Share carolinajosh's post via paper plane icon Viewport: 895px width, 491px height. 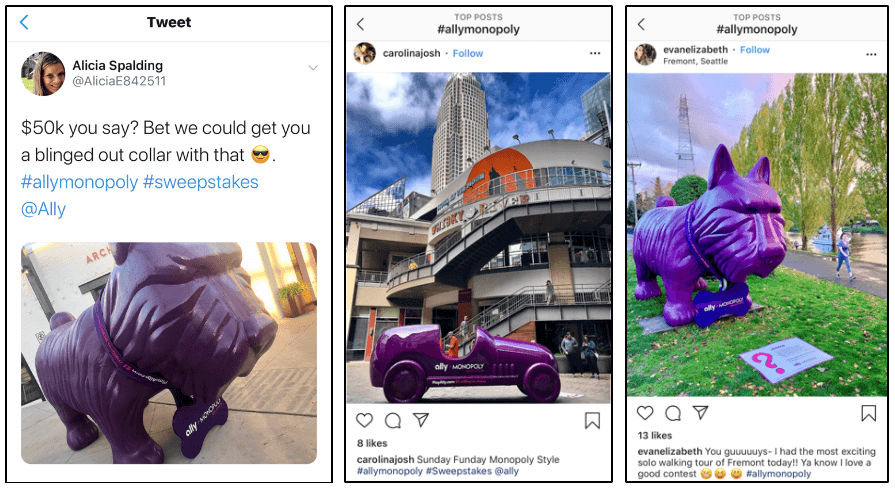421,420
